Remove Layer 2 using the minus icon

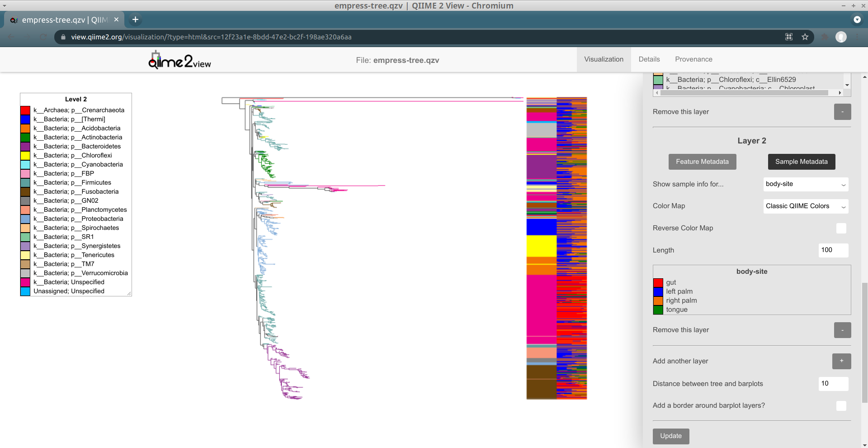pyautogui.click(x=842, y=330)
